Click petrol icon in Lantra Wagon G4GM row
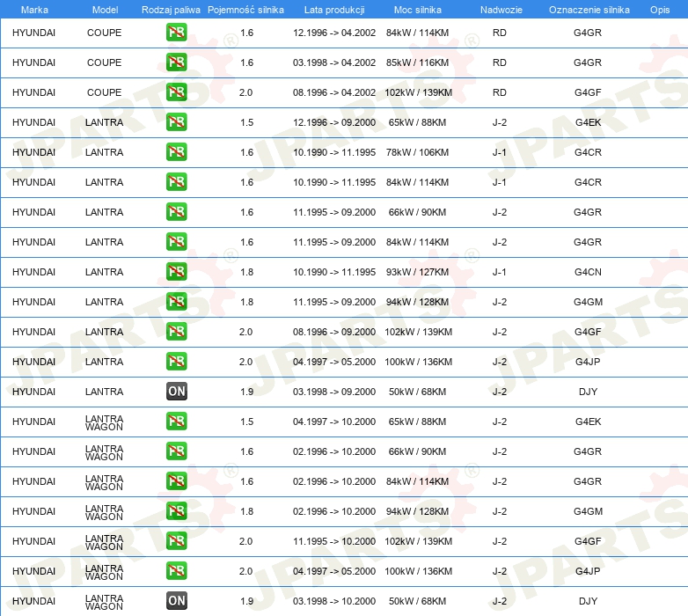688x616 pixels. pos(176,511)
